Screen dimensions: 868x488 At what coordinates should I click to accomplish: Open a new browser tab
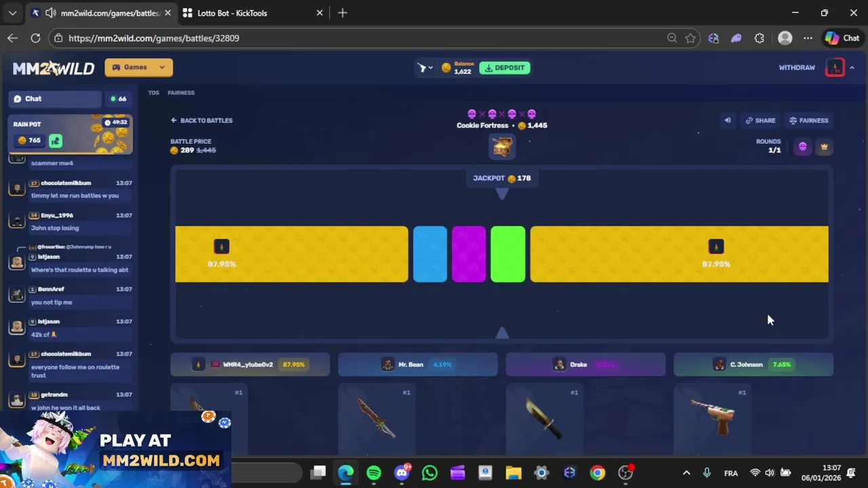(x=342, y=13)
